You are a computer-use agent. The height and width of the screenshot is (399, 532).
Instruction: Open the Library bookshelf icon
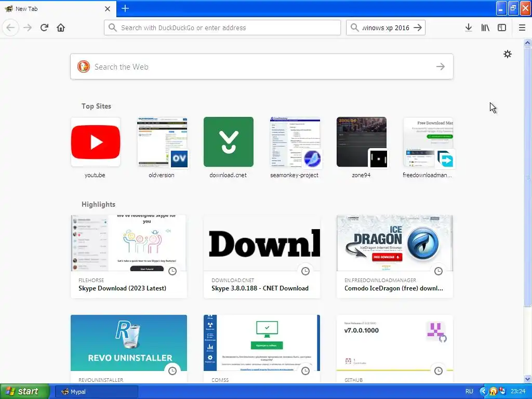(485, 28)
